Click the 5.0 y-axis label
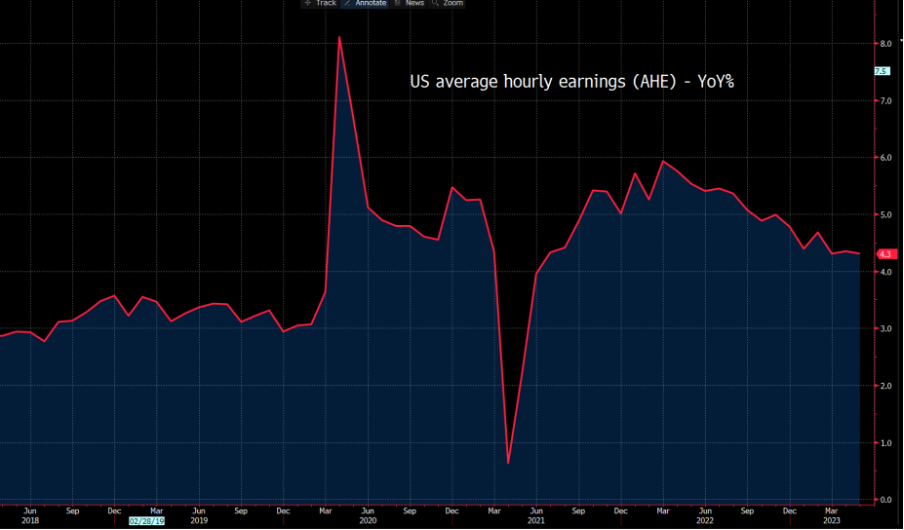Viewport: 904px width, 530px height. 886,215
